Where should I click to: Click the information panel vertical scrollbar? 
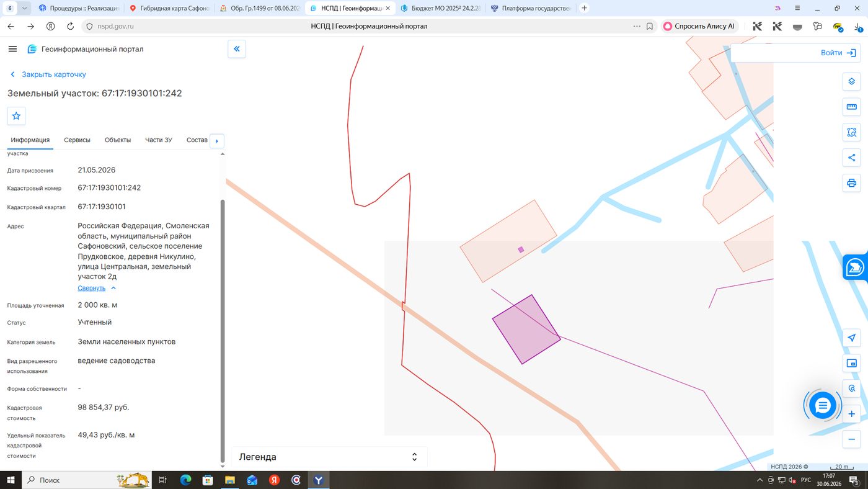click(x=223, y=331)
